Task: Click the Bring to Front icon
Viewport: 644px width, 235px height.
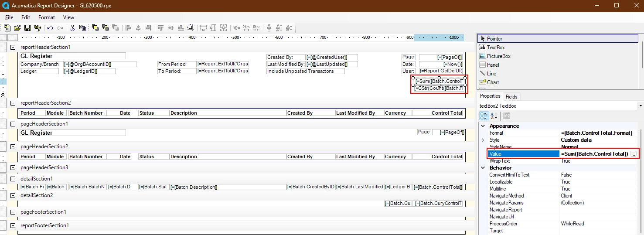Action: coord(95,27)
